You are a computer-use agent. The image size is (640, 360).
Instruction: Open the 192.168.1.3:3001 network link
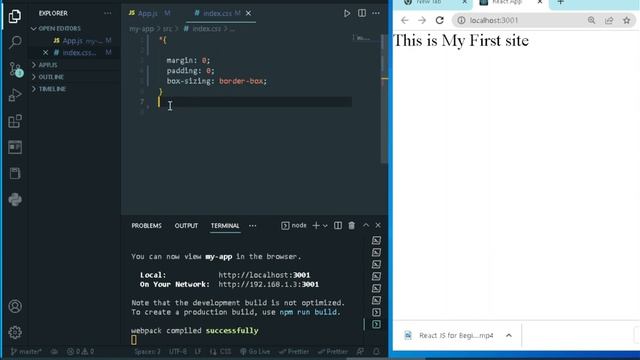268,284
